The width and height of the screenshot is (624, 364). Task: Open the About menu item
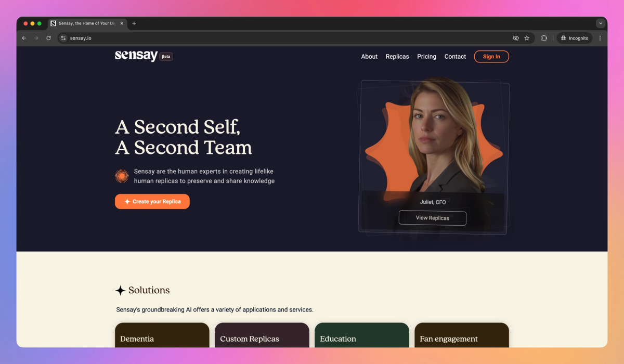[369, 57]
